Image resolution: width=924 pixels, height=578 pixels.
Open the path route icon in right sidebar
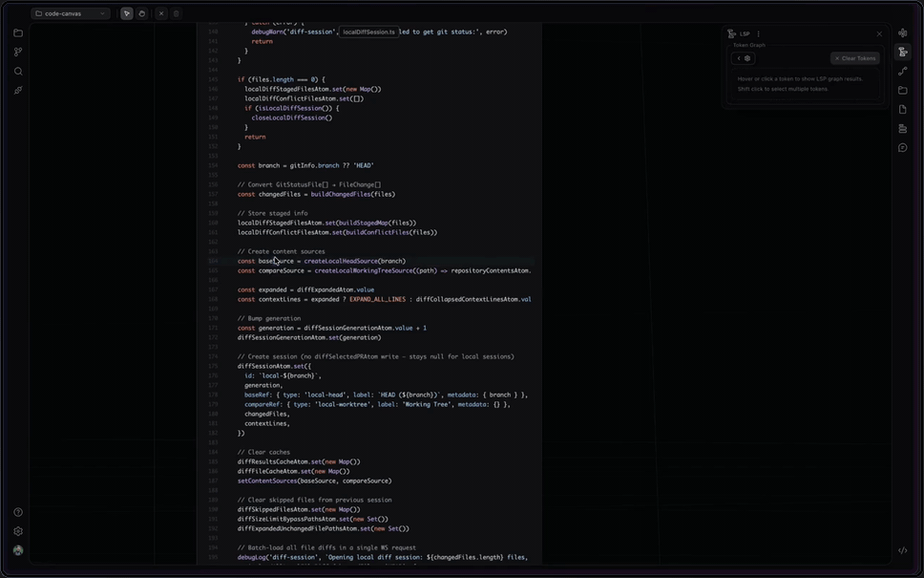coord(903,72)
